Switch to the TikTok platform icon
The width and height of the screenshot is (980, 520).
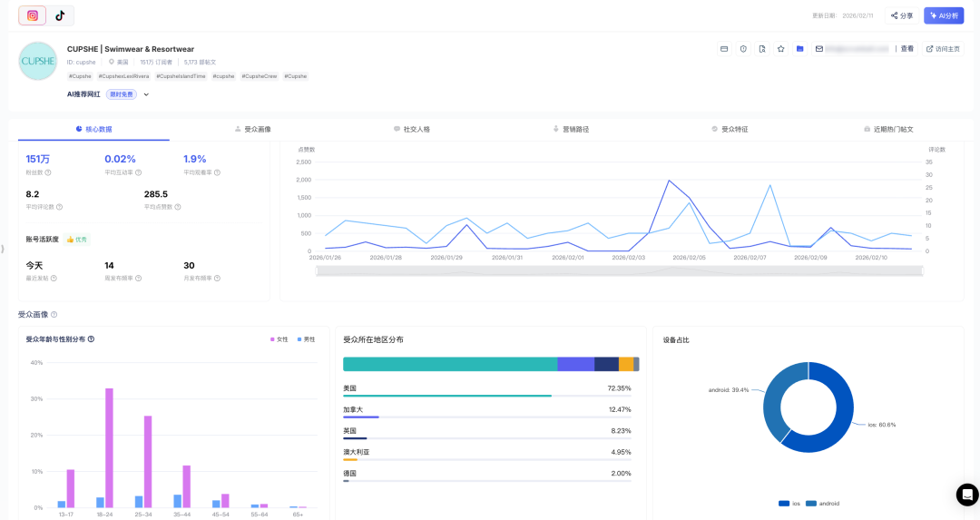[60, 15]
